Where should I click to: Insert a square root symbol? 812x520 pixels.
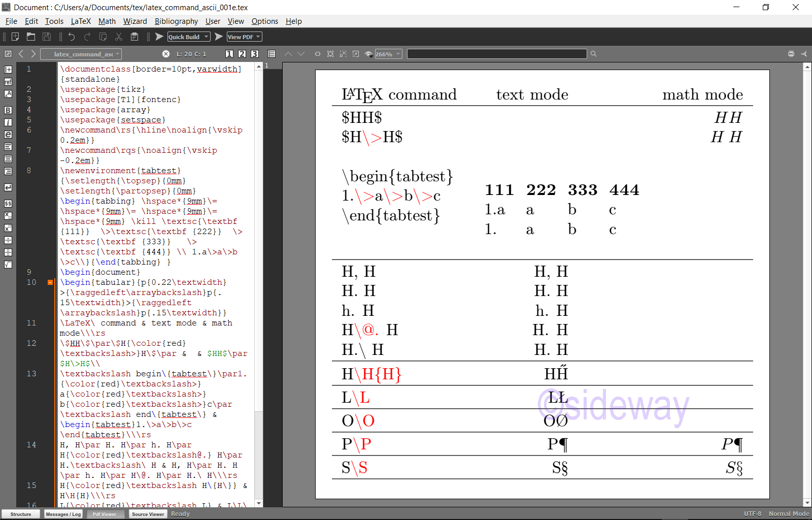click(x=8, y=265)
